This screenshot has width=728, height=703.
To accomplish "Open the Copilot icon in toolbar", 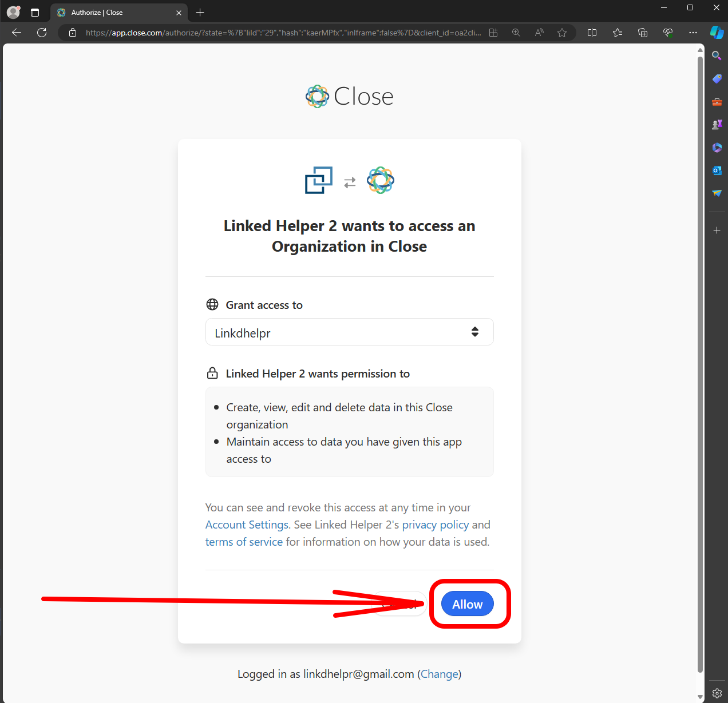I will click(717, 33).
